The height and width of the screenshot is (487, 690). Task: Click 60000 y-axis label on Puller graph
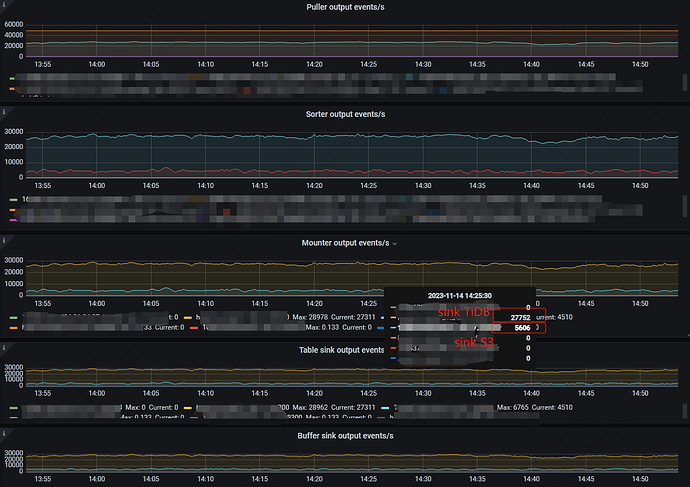[14, 24]
